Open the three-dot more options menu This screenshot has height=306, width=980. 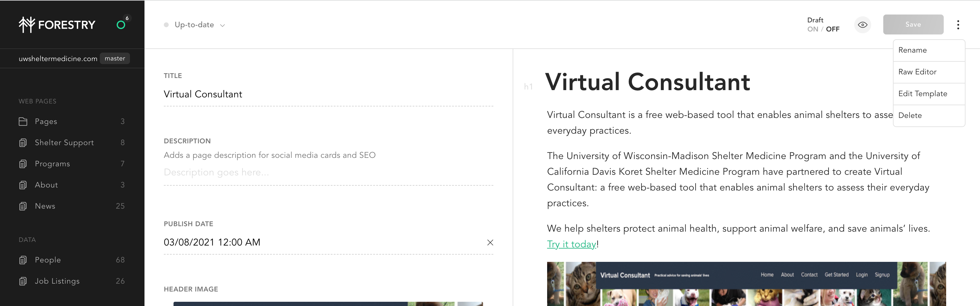pos(958,25)
